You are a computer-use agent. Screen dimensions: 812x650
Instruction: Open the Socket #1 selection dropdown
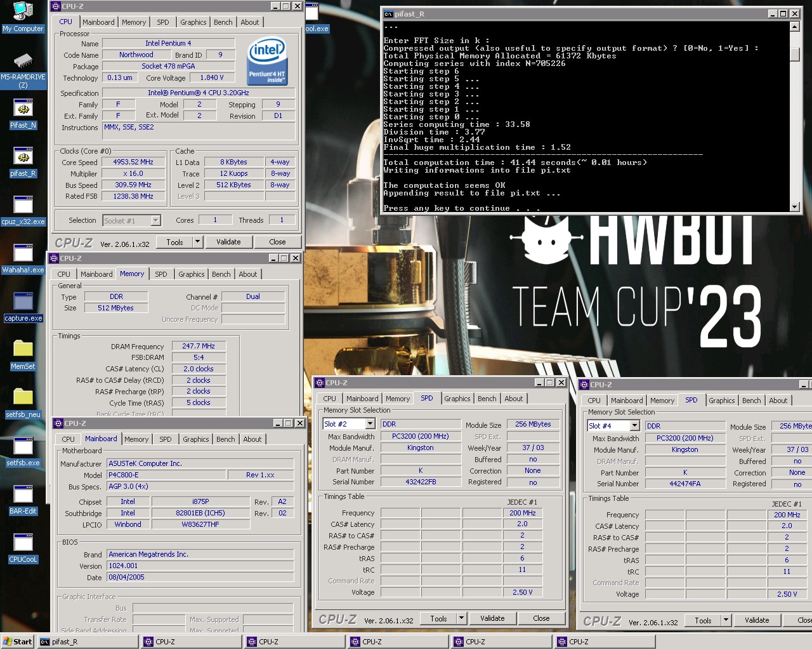[156, 220]
